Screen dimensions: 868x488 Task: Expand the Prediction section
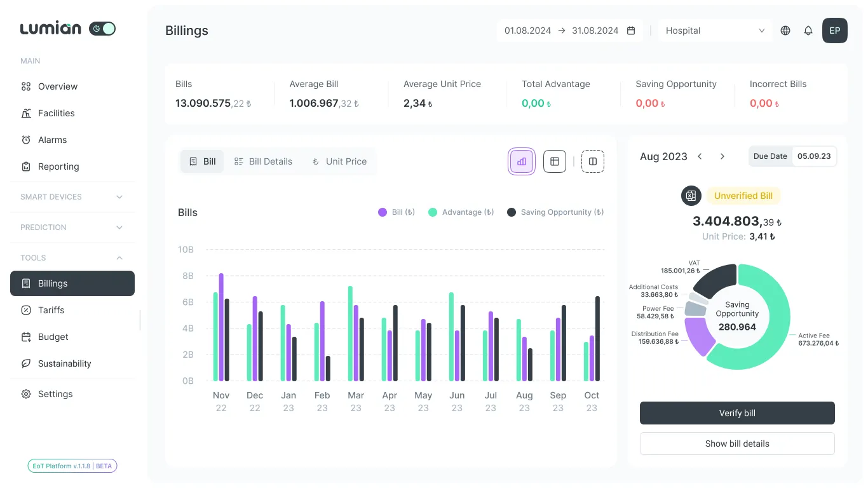72,227
